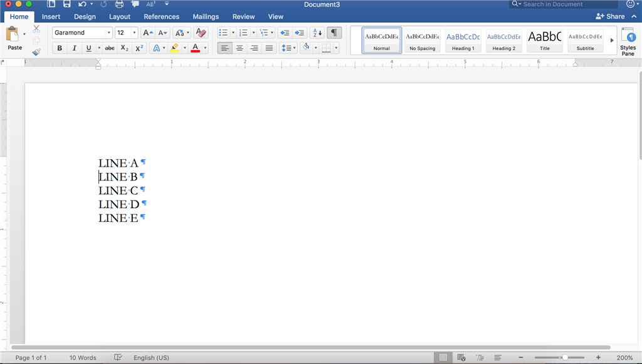Align text right

(x=255, y=48)
